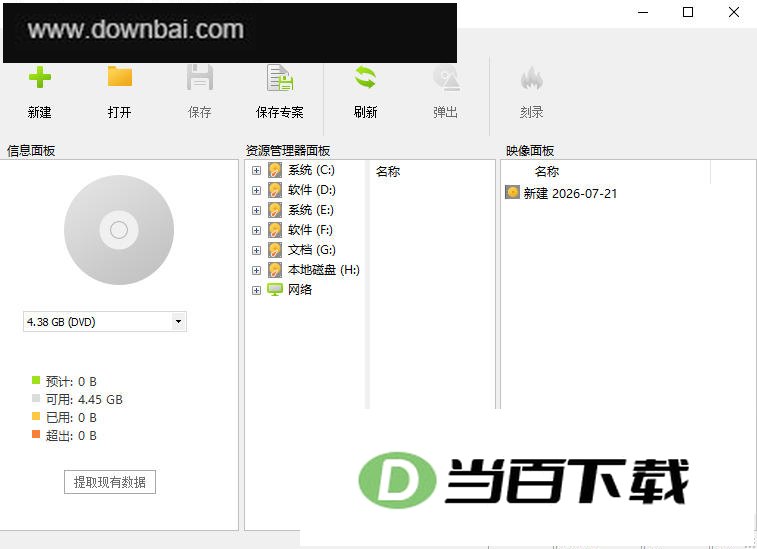Screen dimensions: 757x549
Task: Expand the 系统 (E:) tree node
Action: 256,211
